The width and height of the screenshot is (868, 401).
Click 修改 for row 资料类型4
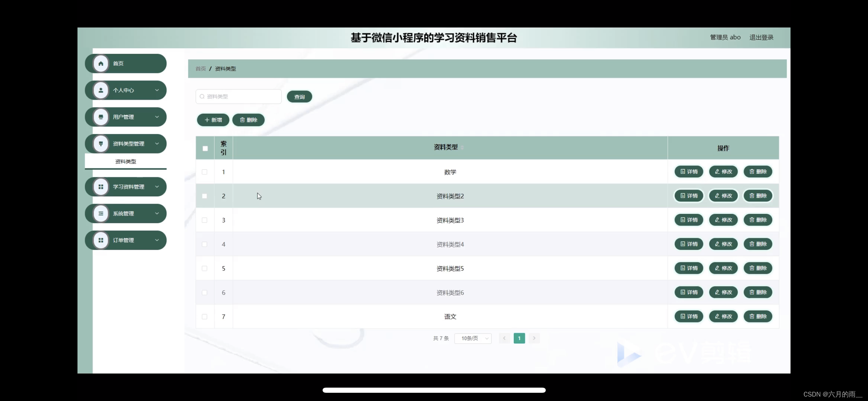point(723,244)
